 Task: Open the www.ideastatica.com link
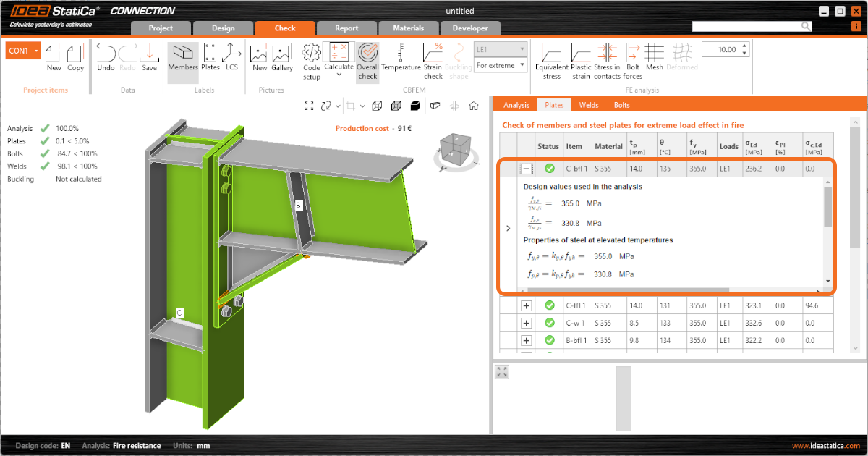tap(825, 446)
